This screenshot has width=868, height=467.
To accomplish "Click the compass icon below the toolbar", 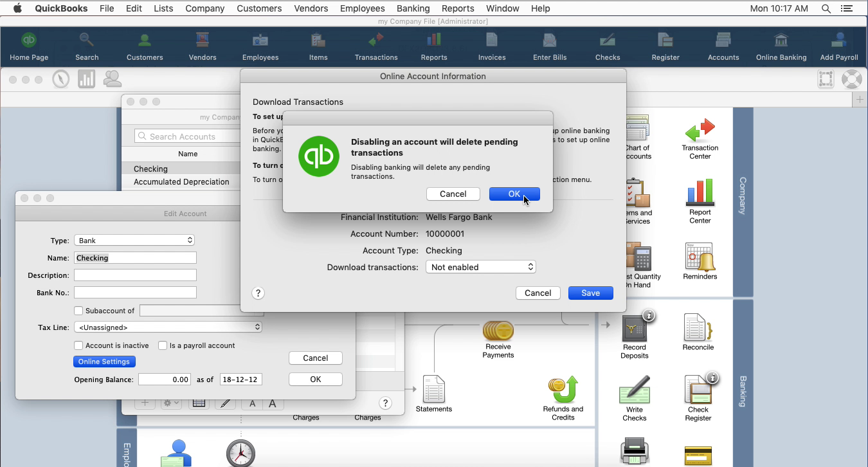I will pos(61,79).
